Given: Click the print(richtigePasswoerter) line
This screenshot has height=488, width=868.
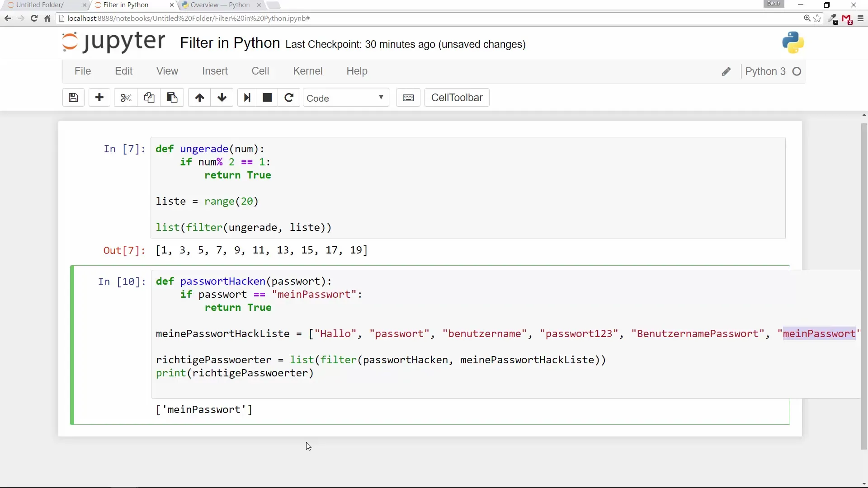Looking at the screenshot, I should [x=235, y=373].
